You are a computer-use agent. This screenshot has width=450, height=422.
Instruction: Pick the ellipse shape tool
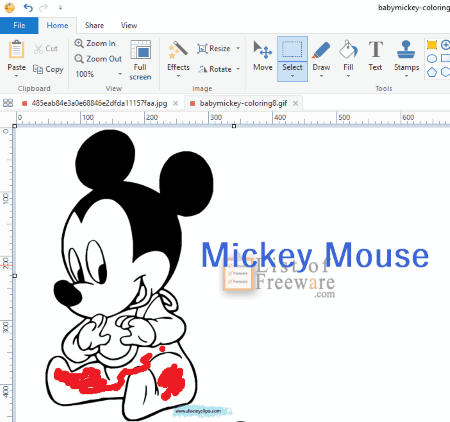432,59
